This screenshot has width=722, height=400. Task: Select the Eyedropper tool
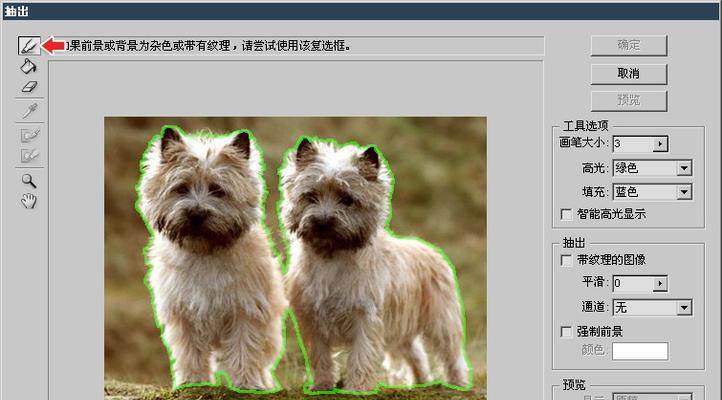pyautogui.click(x=30, y=111)
